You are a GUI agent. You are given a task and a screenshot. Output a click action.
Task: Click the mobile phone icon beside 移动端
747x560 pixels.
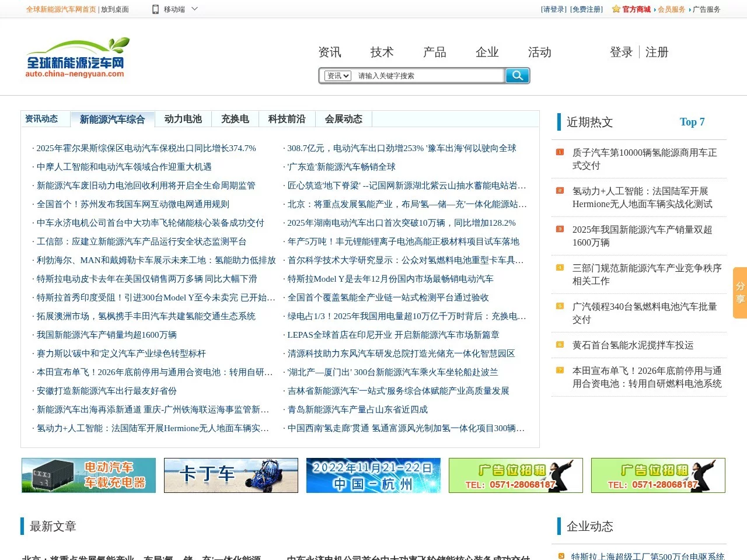pos(155,9)
